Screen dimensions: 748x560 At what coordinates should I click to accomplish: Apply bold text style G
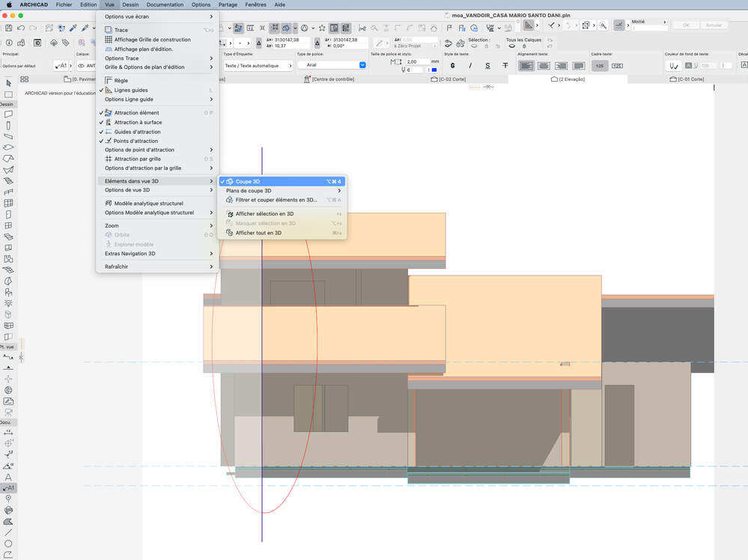pos(452,66)
